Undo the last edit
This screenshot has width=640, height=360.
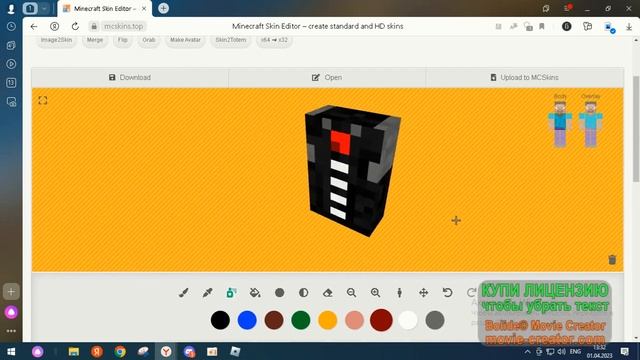click(448, 293)
